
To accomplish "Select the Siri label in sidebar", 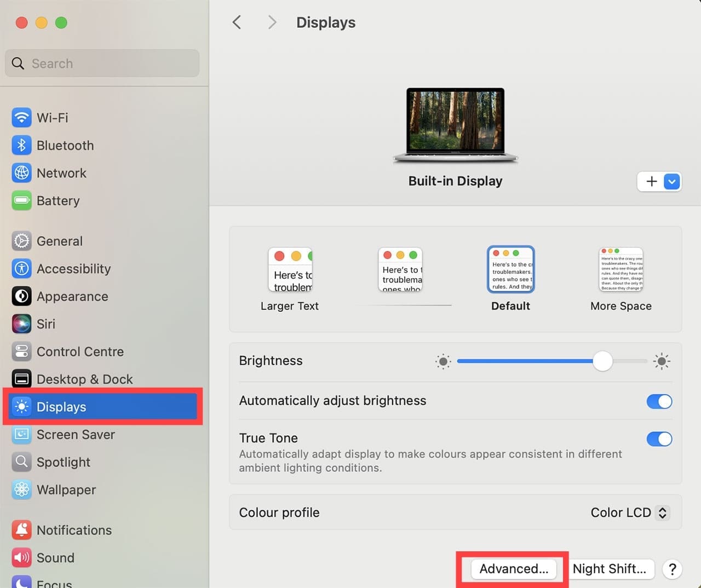I will click(46, 324).
